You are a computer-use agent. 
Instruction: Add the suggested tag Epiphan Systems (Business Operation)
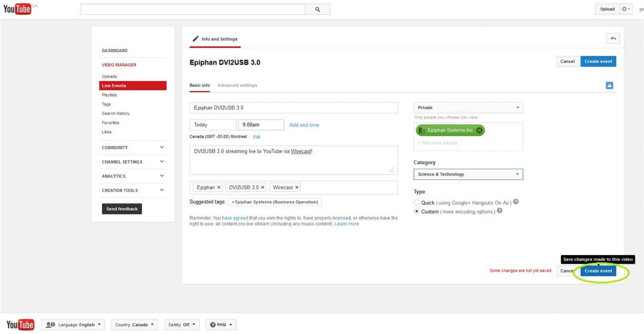pos(275,202)
